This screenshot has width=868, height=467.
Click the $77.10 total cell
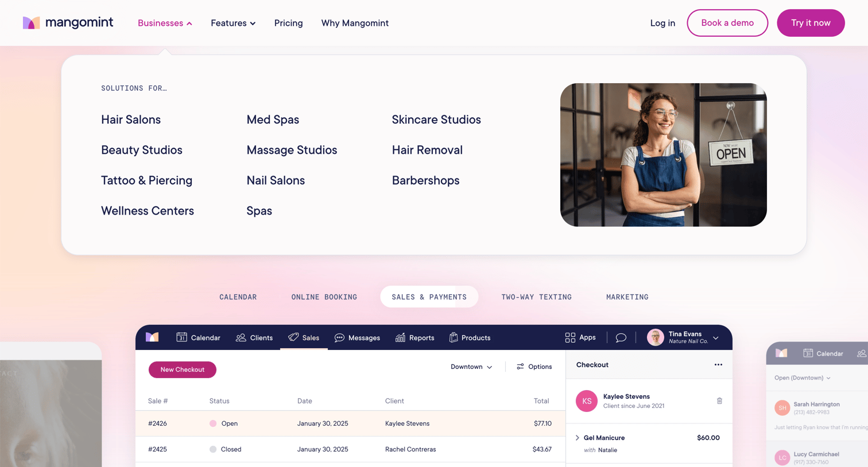click(542, 423)
